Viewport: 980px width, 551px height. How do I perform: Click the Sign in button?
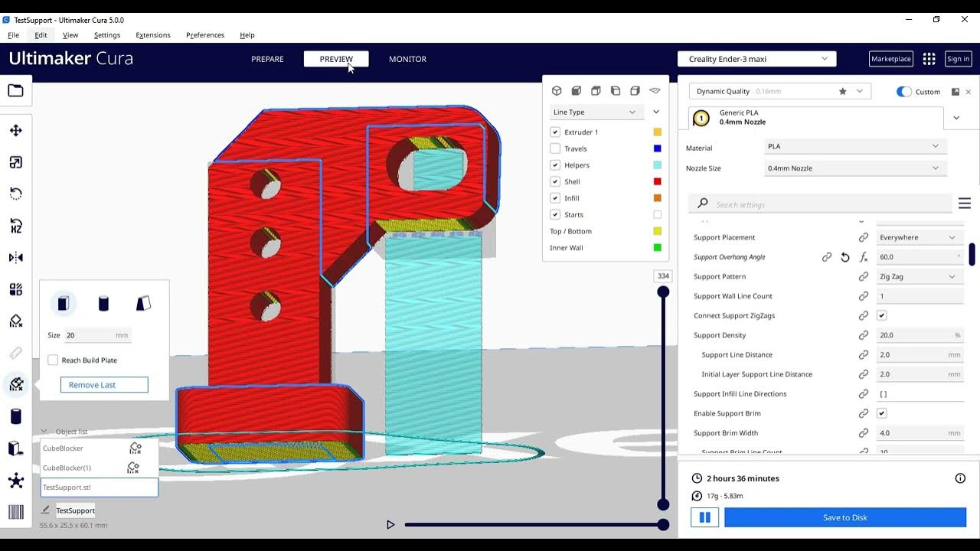point(958,59)
